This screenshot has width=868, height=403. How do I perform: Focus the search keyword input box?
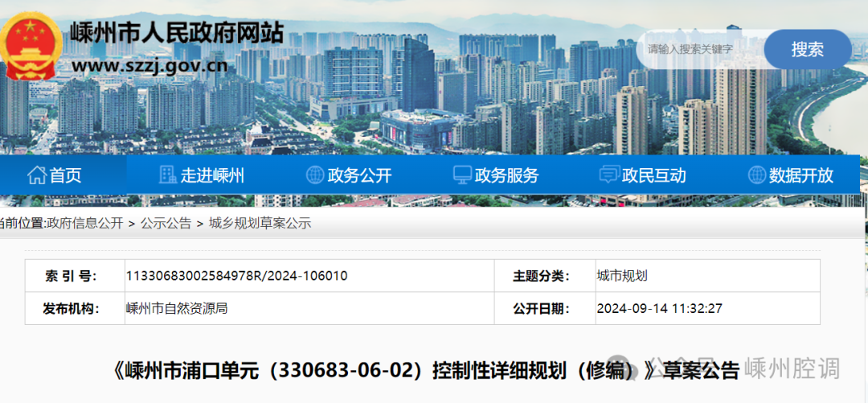tap(699, 49)
